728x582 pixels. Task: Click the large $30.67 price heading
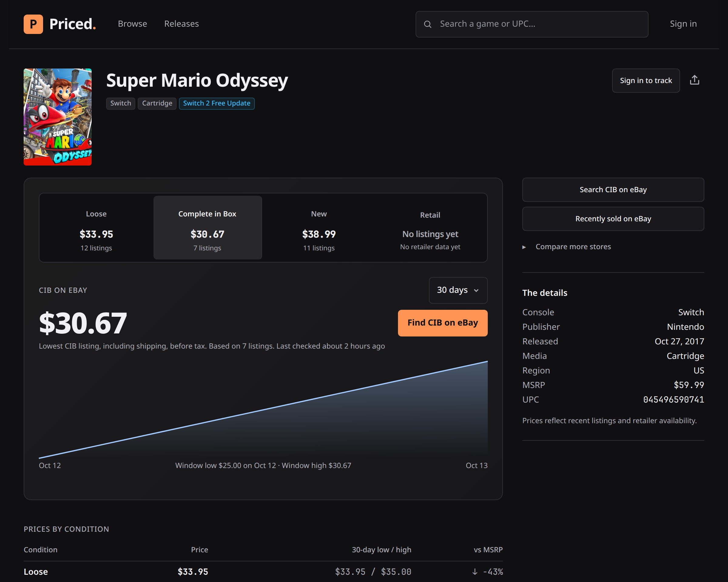tap(83, 323)
